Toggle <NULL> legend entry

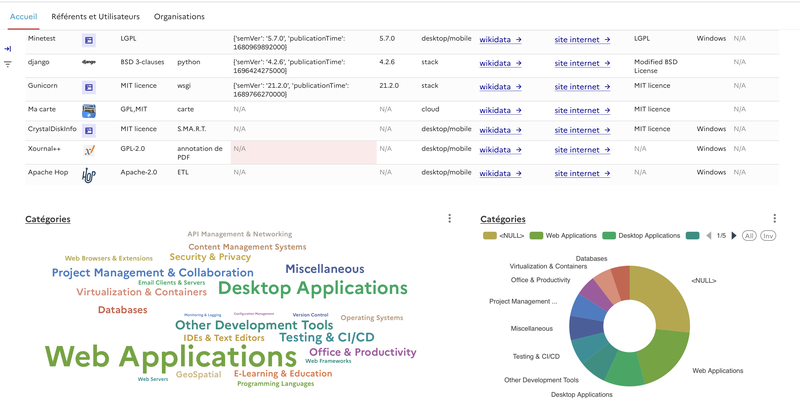pos(504,236)
